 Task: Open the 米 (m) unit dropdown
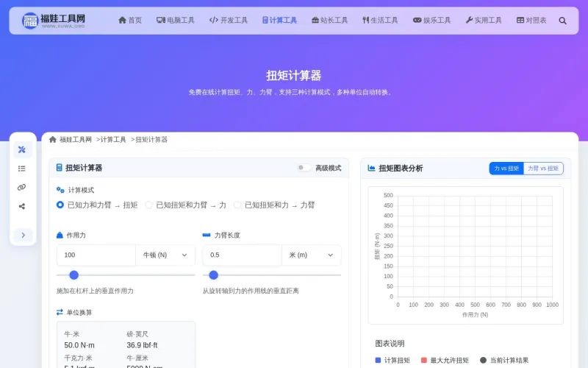[311, 255]
